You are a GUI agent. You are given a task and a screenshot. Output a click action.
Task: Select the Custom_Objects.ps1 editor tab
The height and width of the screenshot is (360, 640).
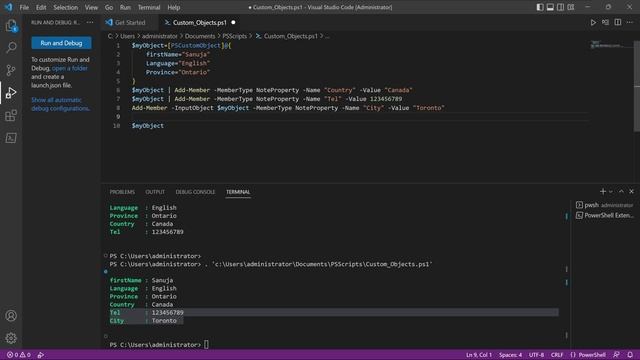point(199,22)
